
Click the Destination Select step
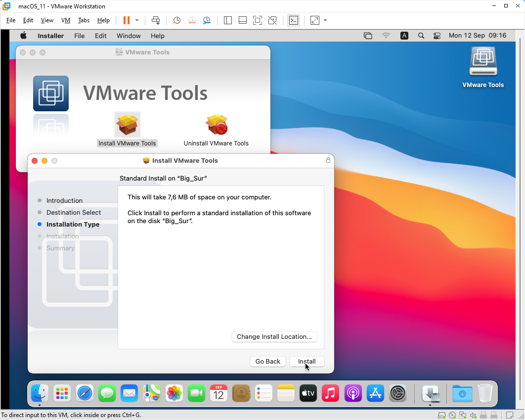[x=74, y=212]
